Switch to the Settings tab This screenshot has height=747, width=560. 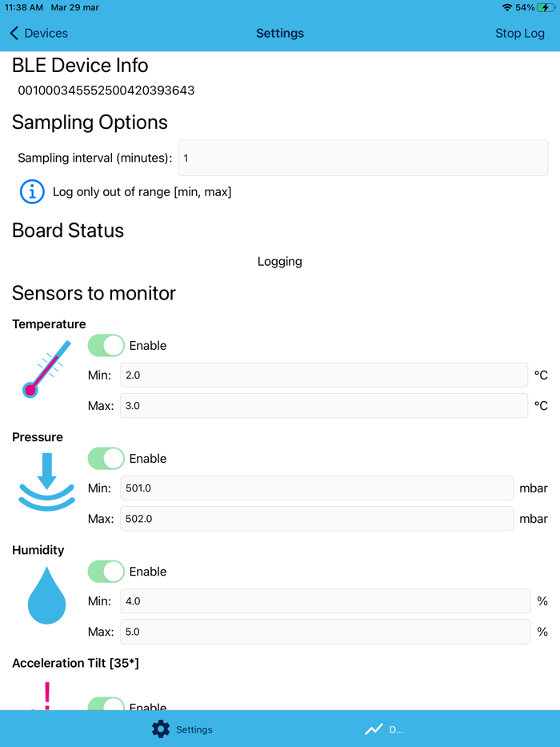pos(184,729)
